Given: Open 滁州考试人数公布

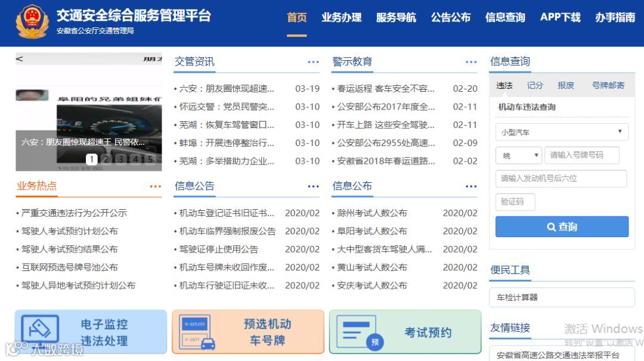Looking at the screenshot, I should click(371, 213).
